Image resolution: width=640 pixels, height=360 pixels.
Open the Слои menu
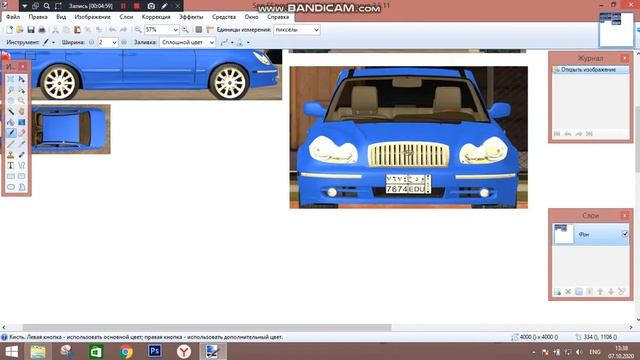(127, 17)
